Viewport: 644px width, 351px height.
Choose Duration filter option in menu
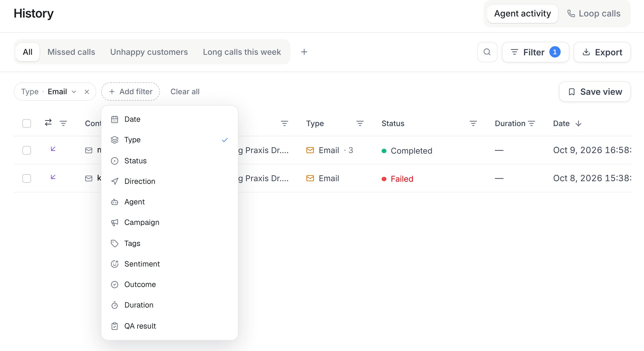click(170, 305)
